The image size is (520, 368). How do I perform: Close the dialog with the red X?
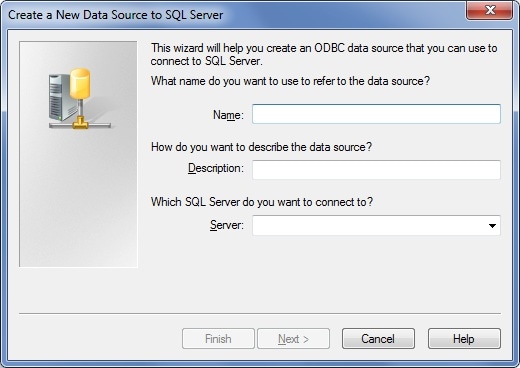pos(489,10)
